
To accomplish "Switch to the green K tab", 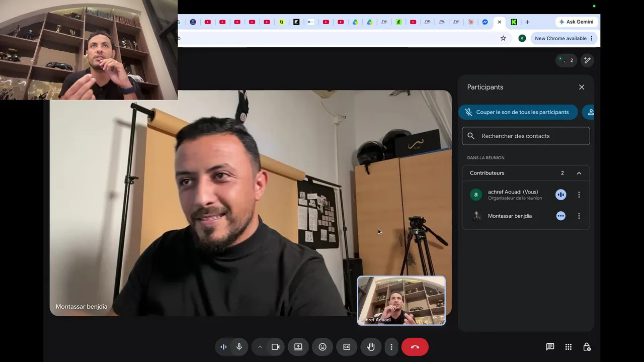I will point(514,22).
